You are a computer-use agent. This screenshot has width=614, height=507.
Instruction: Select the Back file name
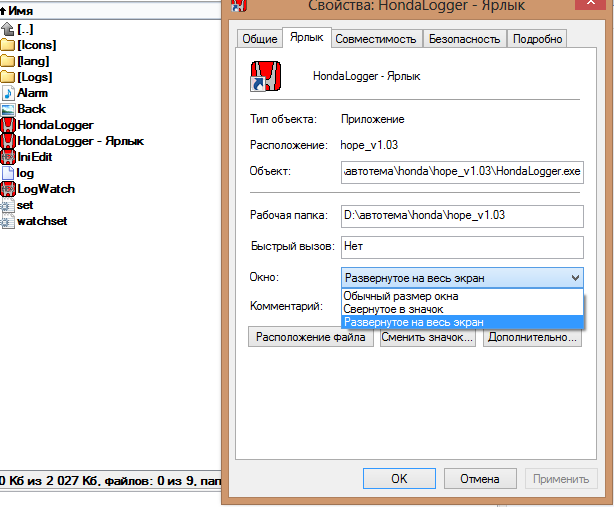32,109
